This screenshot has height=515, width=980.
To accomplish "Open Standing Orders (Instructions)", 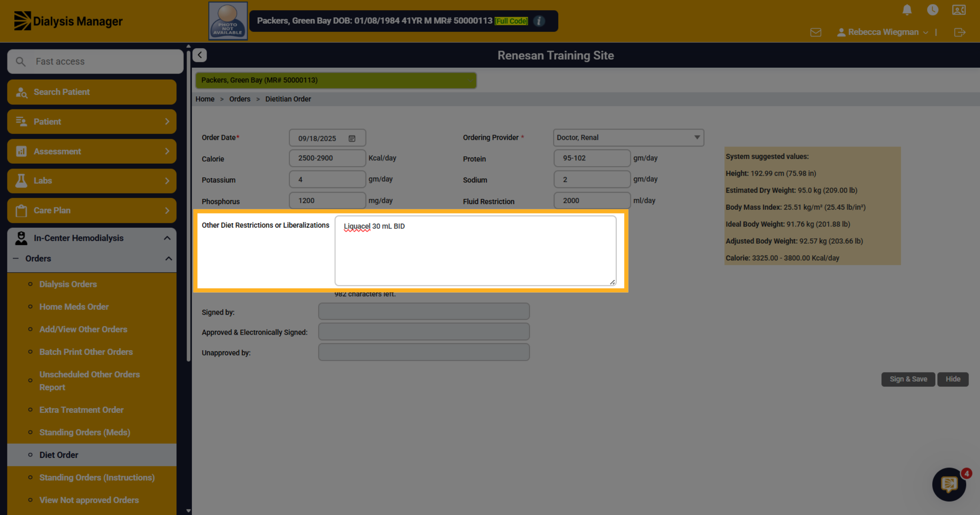I will (97, 477).
